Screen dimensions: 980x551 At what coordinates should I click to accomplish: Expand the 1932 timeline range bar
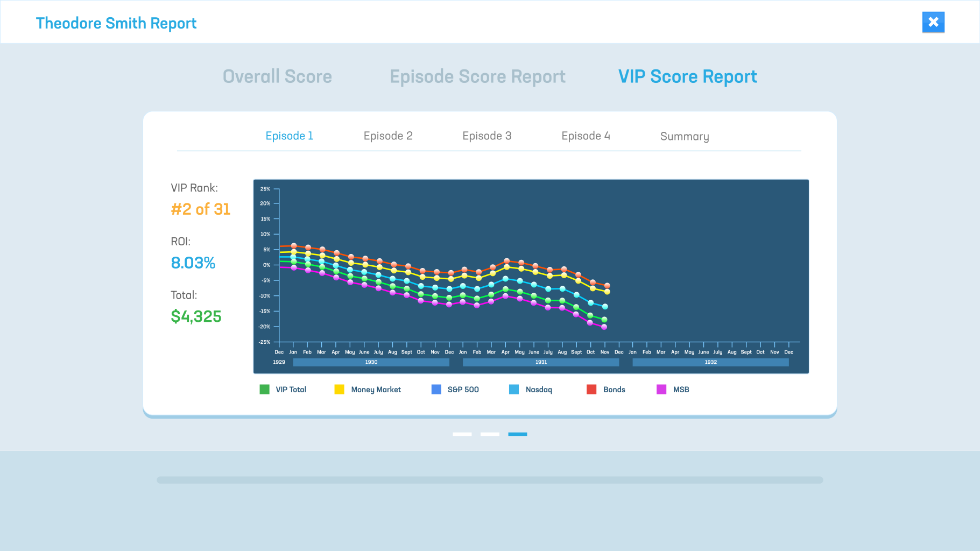coord(710,362)
